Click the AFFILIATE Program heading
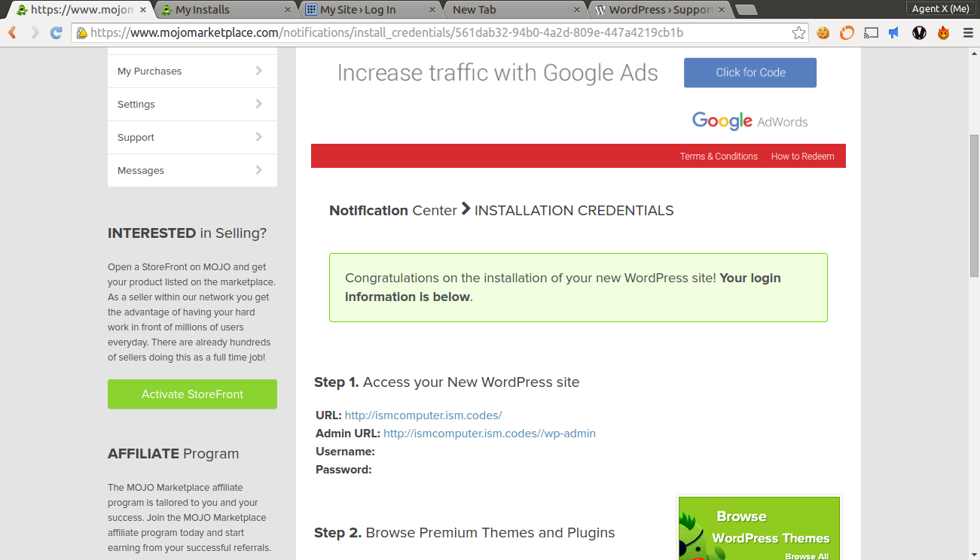 (x=173, y=454)
